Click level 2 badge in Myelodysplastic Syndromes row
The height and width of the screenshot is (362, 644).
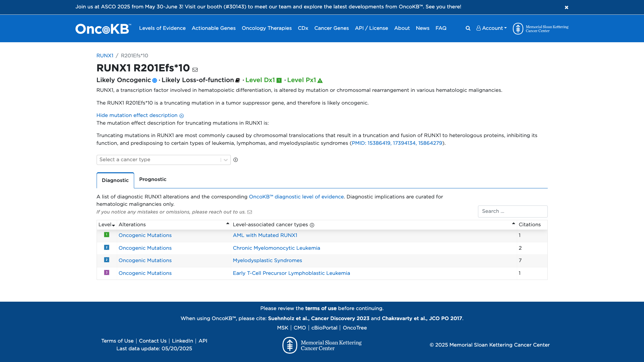(107, 260)
